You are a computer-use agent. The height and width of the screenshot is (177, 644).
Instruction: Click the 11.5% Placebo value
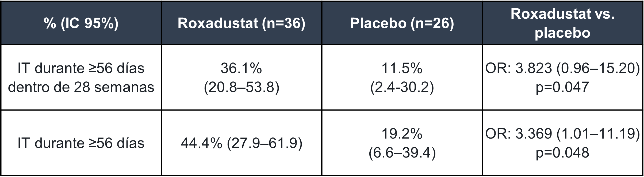[402, 68]
